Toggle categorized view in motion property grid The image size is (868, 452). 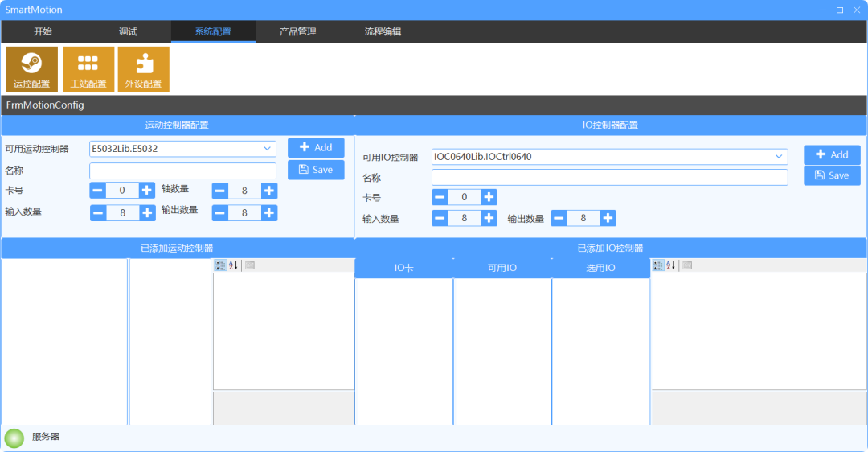(x=220, y=265)
